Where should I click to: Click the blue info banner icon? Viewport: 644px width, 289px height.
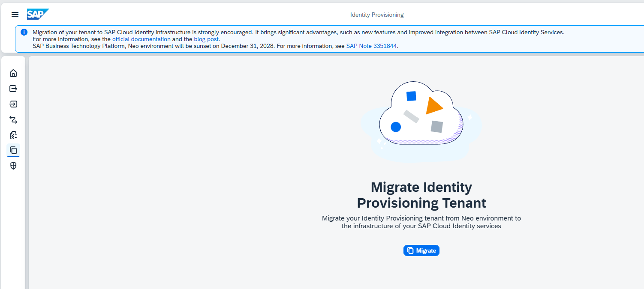tap(24, 32)
